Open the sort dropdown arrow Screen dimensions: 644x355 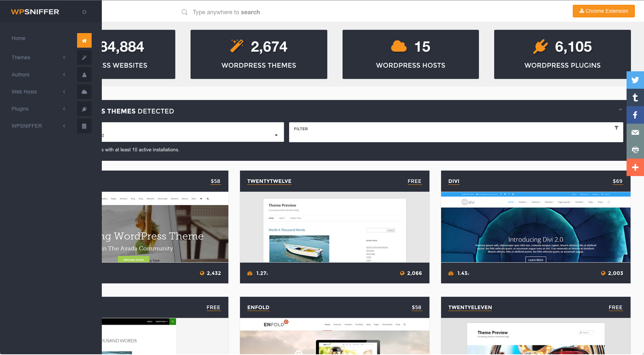276,135
